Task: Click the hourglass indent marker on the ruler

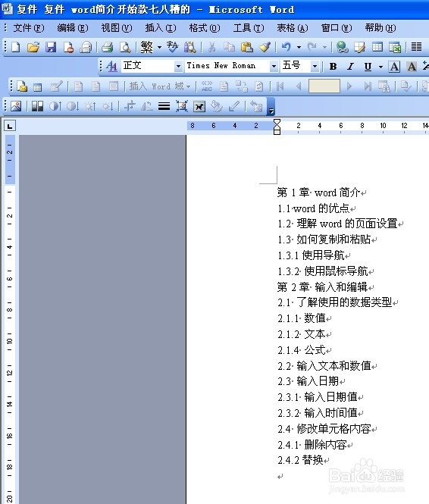Action: tap(277, 127)
